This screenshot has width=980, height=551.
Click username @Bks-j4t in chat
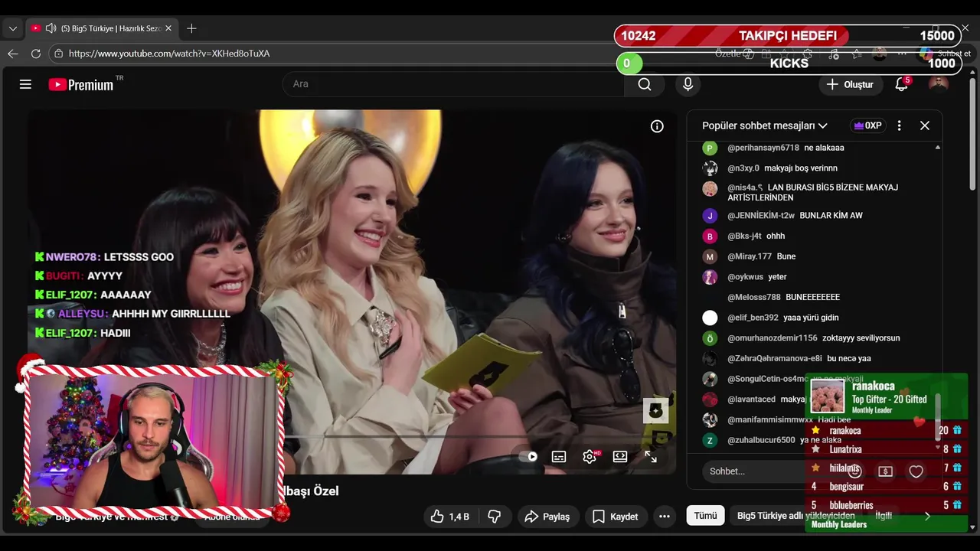pos(744,236)
